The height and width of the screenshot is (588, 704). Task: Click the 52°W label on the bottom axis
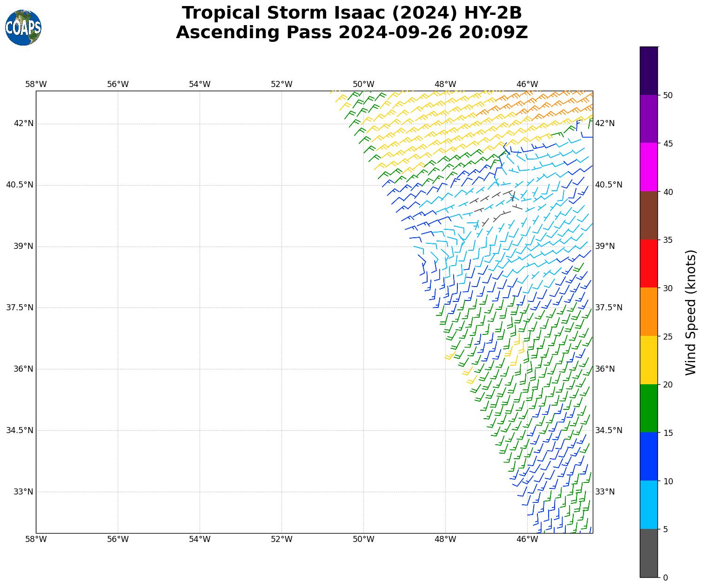point(282,539)
